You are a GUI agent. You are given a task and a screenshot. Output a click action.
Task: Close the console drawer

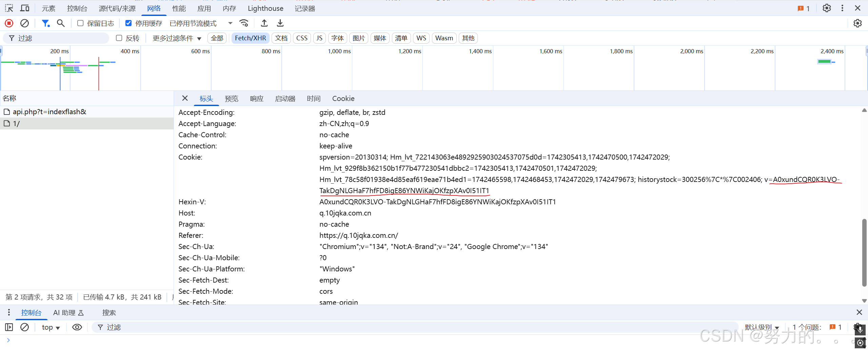859,312
